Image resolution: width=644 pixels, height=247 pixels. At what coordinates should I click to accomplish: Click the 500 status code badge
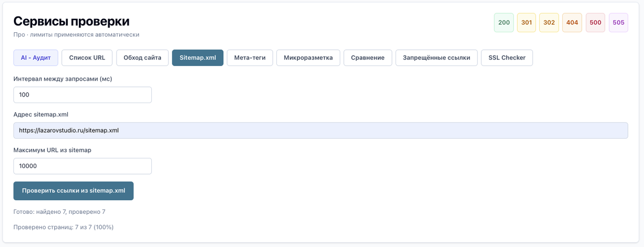[x=595, y=23]
